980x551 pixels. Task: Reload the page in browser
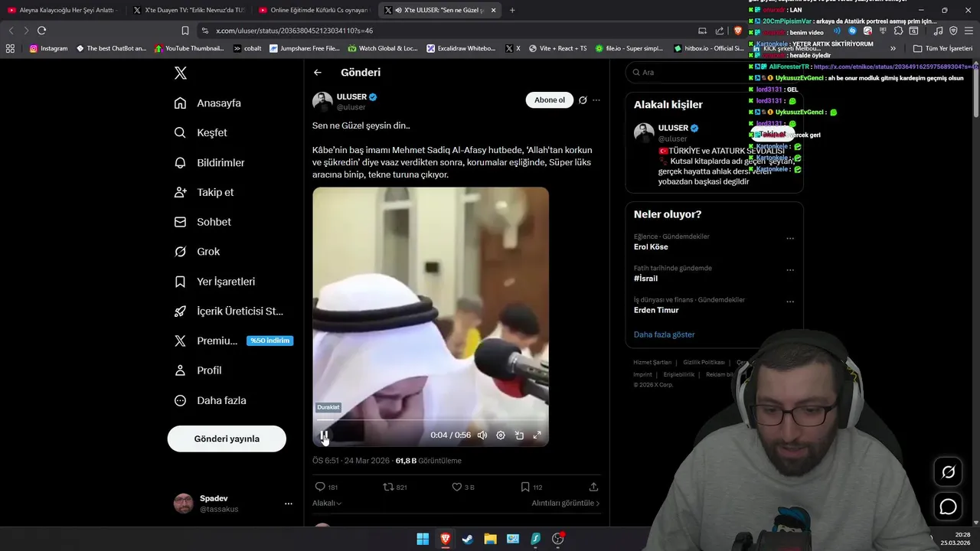tap(41, 31)
